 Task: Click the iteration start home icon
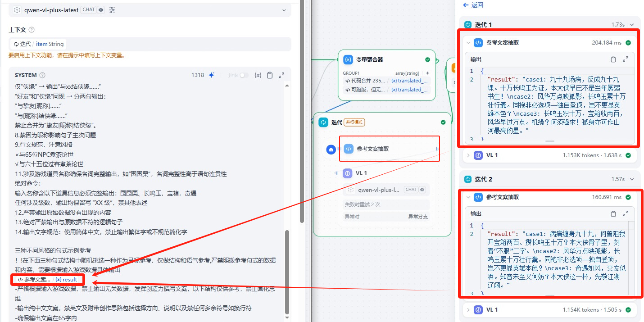pyautogui.click(x=331, y=149)
